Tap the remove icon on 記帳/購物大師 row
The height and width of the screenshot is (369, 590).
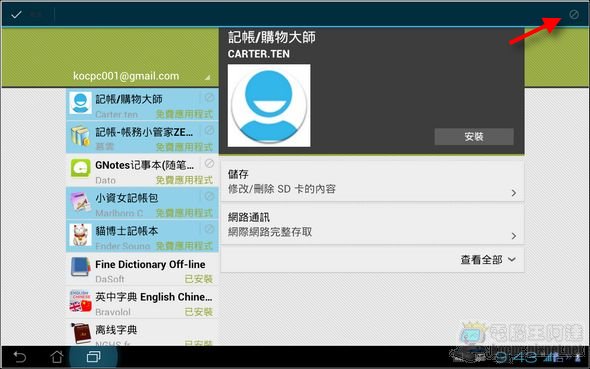tap(209, 98)
